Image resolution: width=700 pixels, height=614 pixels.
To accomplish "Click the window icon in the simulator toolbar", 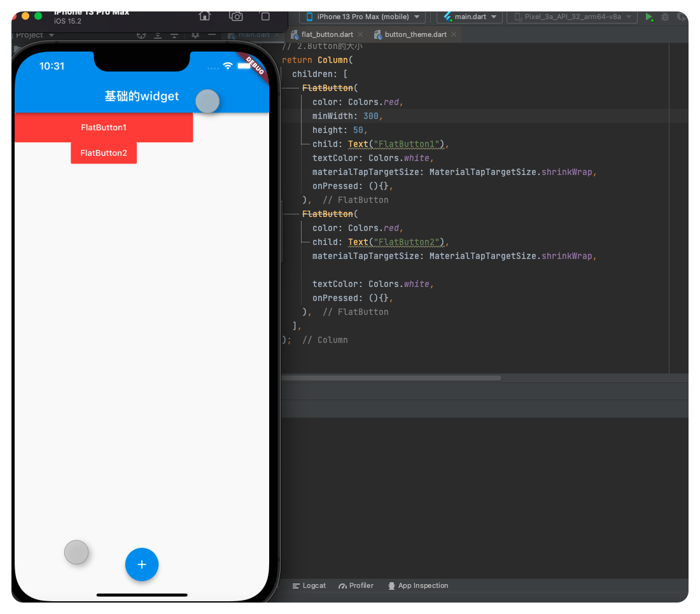I will [x=265, y=16].
